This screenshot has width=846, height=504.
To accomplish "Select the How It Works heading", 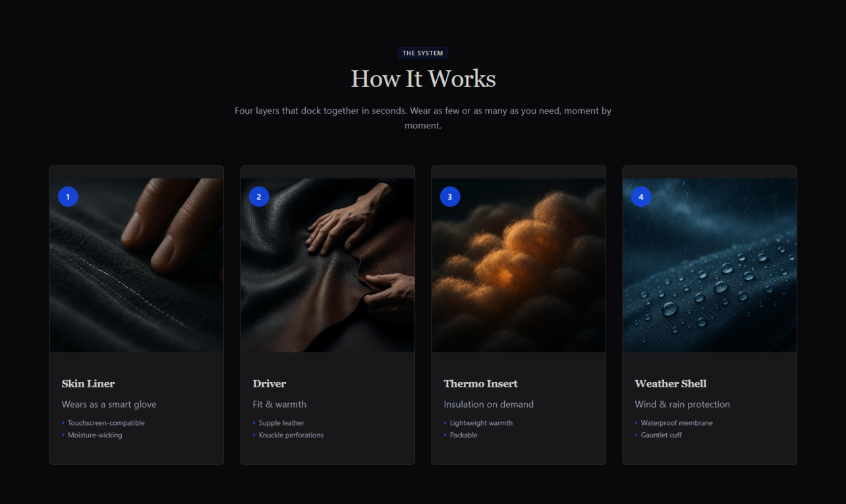I will click(x=423, y=78).
